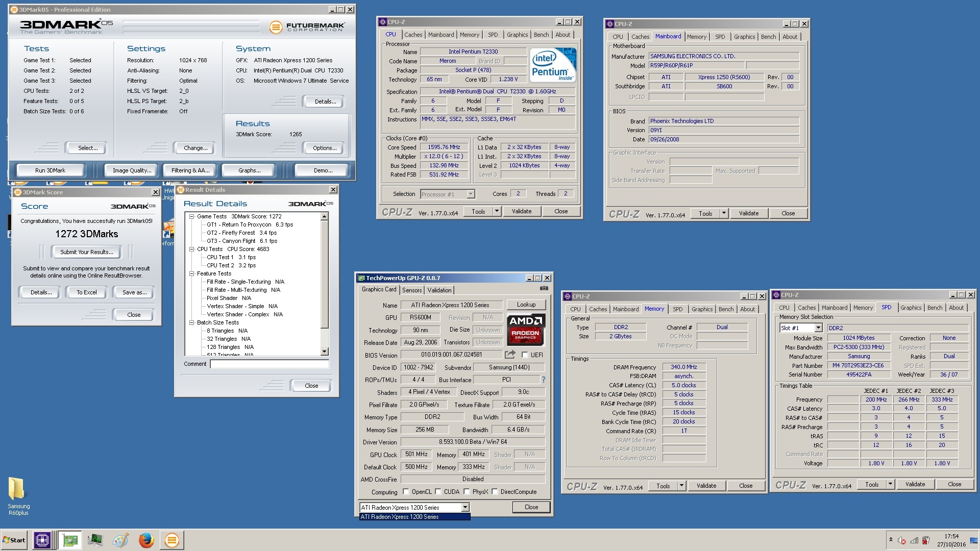Open the Start menu
The image size is (980, 551).
tap(14, 540)
